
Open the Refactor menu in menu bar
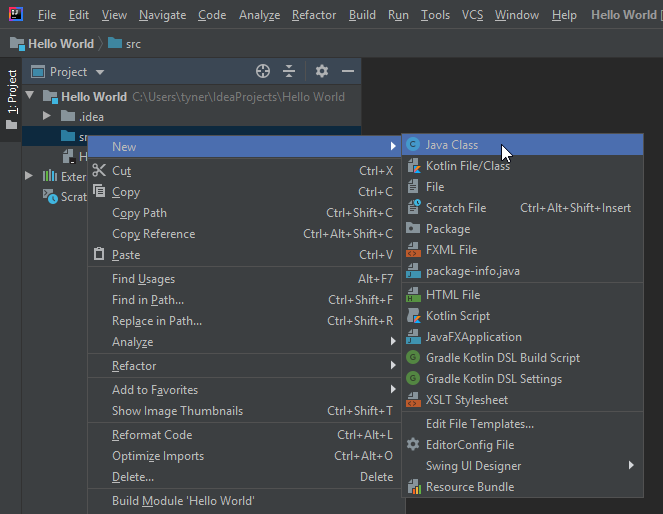[x=314, y=15]
